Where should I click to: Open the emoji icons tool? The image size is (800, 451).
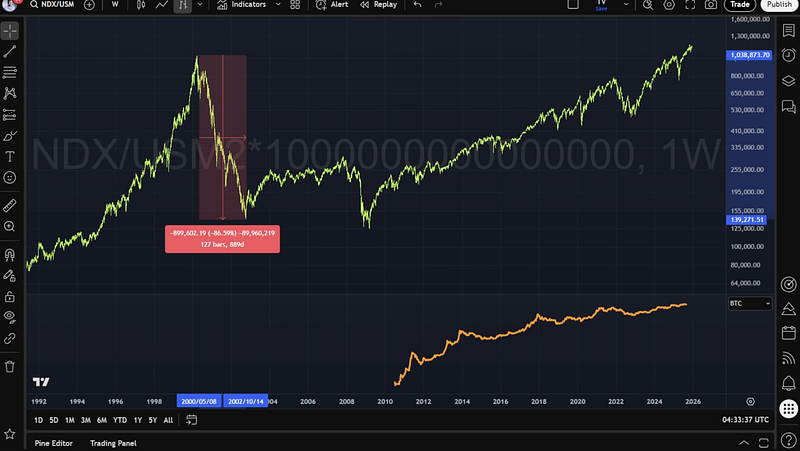coord(10,178)
